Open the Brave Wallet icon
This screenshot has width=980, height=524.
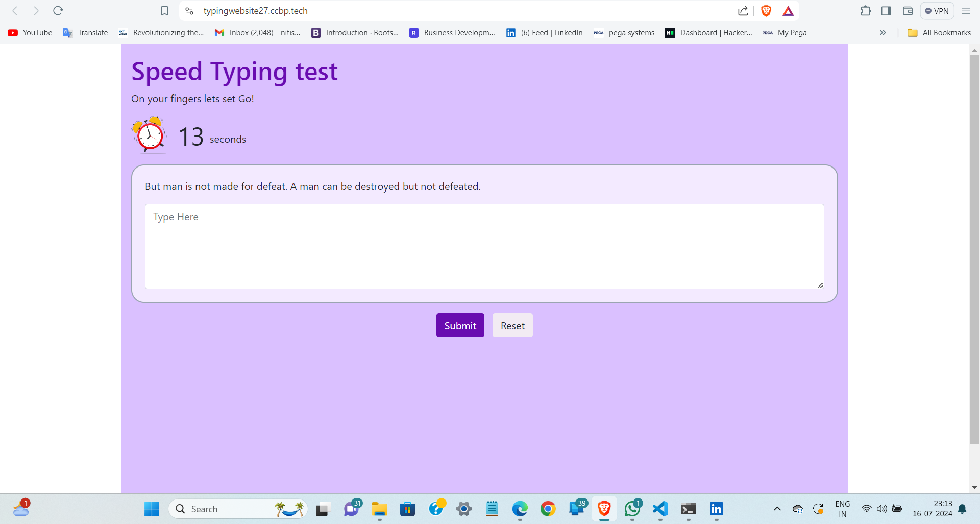(x=908, y=11)
